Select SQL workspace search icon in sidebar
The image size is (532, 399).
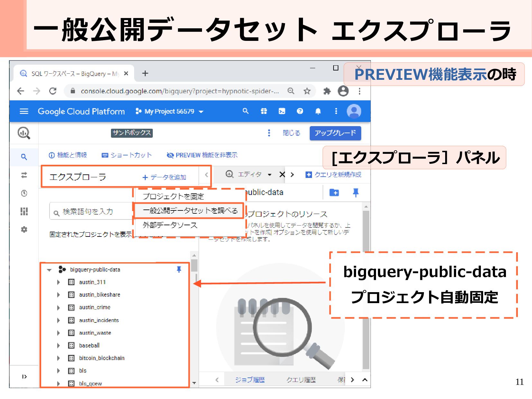[24, 157]
